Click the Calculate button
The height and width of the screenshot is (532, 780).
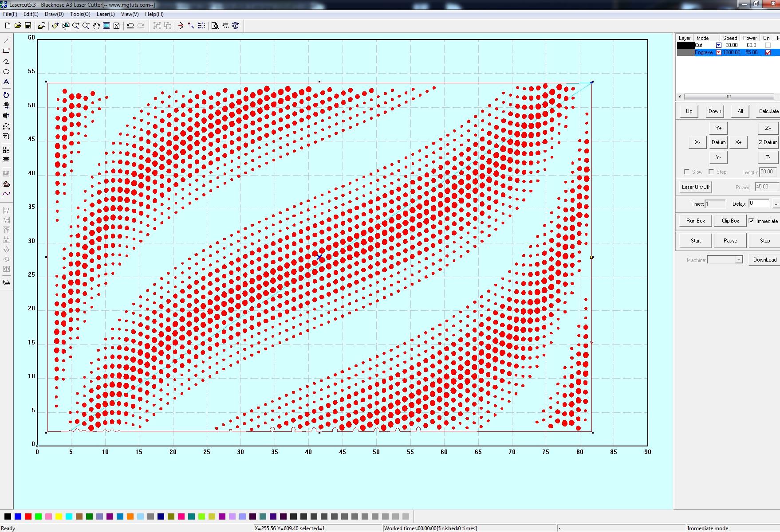768,111
